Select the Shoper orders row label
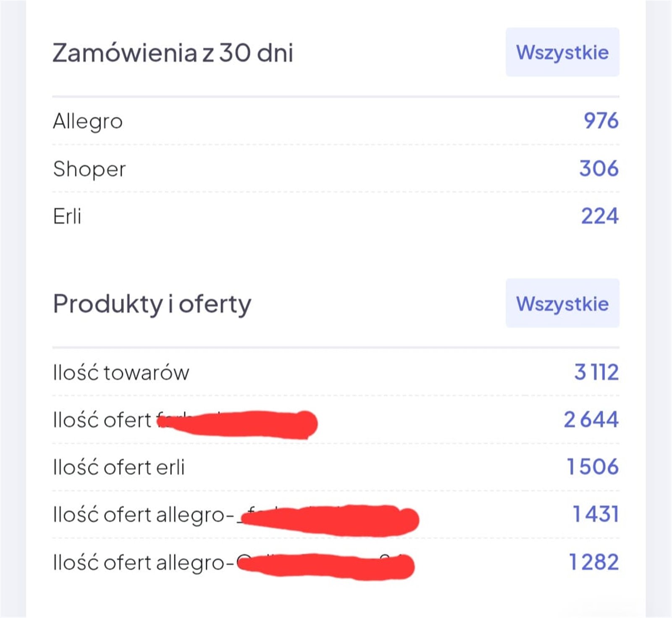 (89, 169)
